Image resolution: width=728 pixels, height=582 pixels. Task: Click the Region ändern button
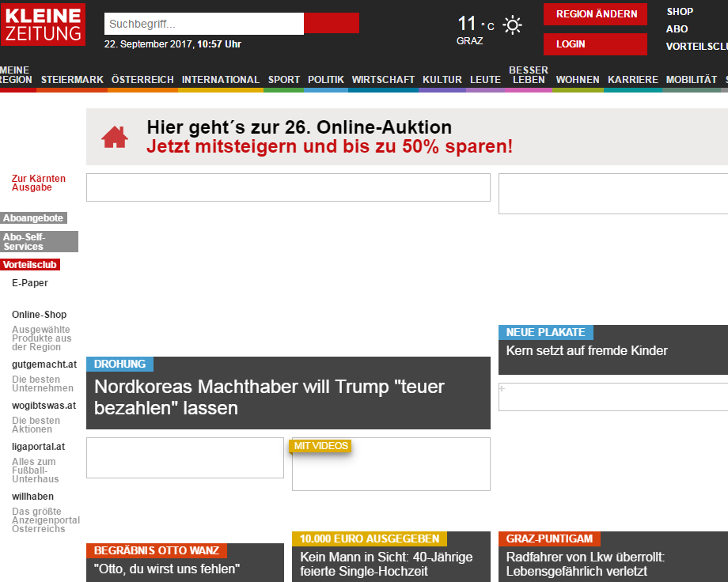595,14
